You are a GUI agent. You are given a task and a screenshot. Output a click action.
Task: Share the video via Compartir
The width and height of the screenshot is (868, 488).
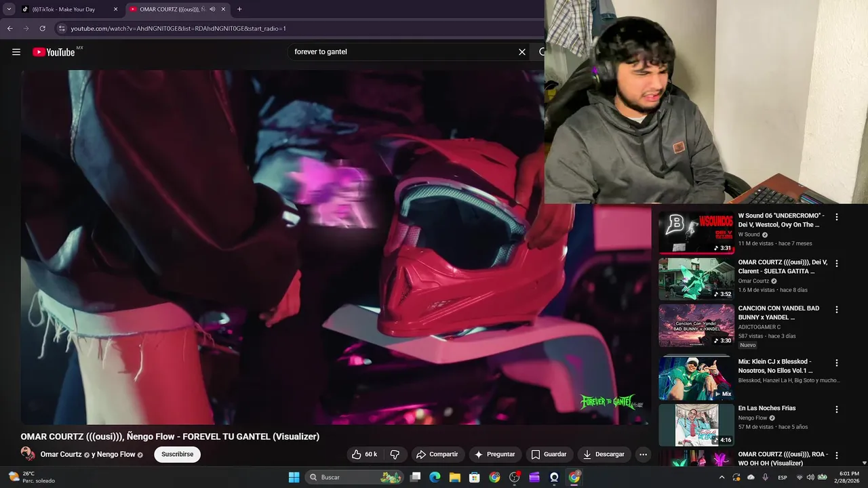coord(437,454)
